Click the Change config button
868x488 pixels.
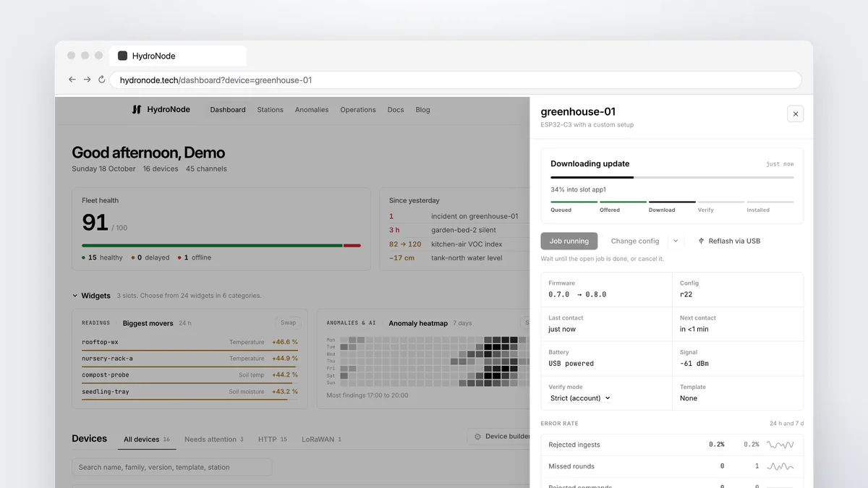click(x=635, y=241)
